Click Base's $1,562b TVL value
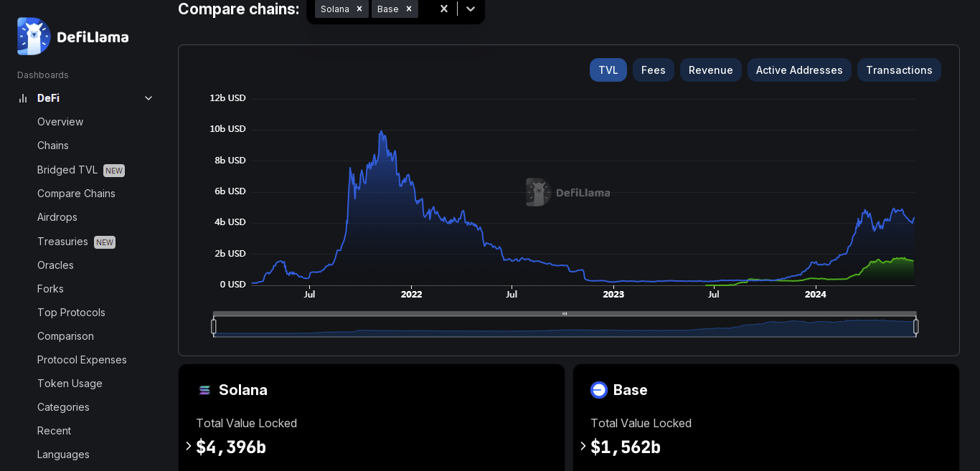 pos(626,447)
